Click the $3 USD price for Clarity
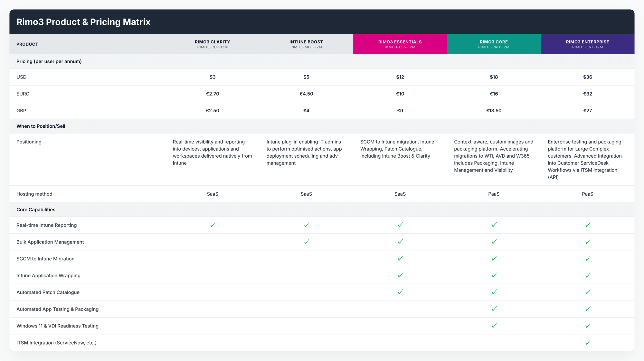 point(213,77)
